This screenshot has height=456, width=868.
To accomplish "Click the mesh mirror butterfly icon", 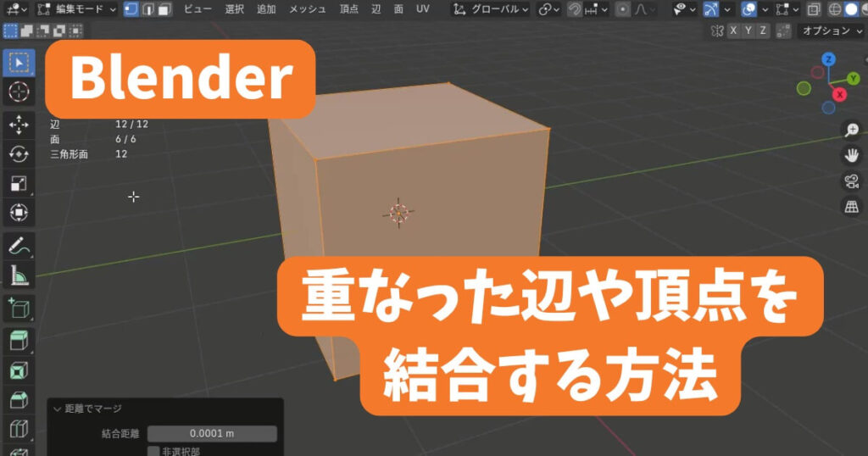I will 717,31.
